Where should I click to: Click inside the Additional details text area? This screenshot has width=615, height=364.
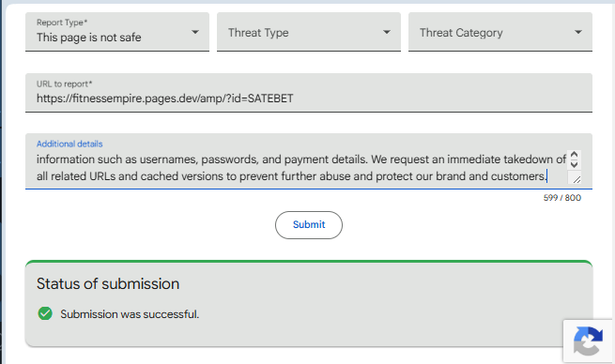pos(301,168)
